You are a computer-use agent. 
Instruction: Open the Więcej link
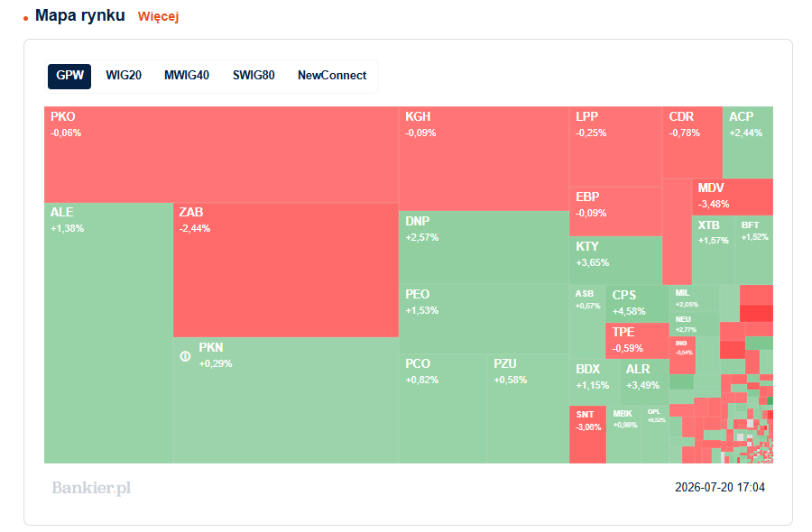pyautogui.click(x=158, y=16)
